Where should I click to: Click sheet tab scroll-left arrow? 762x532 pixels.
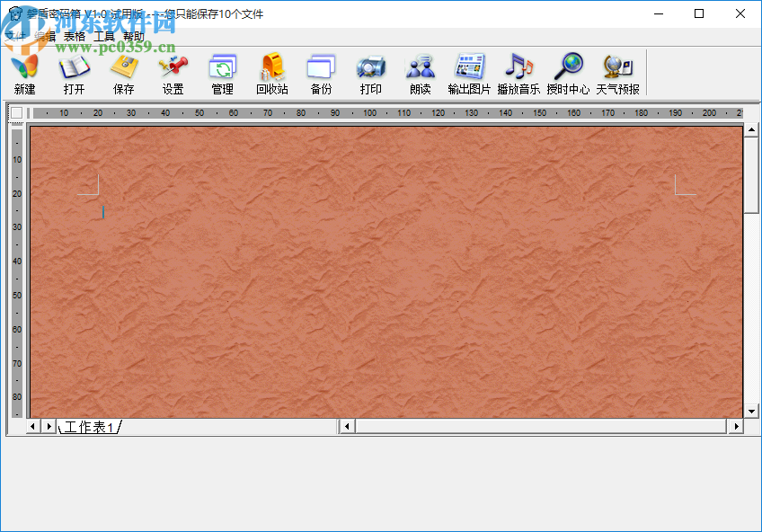pyautogui.click(x=32, y=427)
